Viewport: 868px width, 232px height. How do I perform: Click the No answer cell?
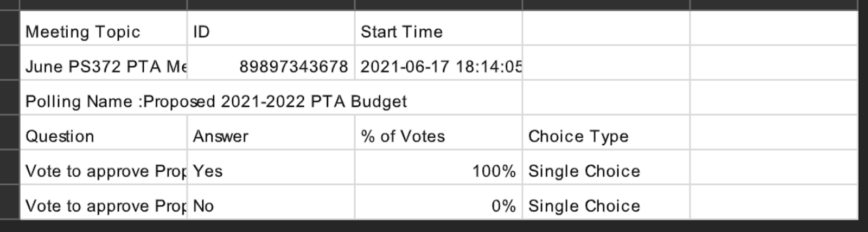270,206
